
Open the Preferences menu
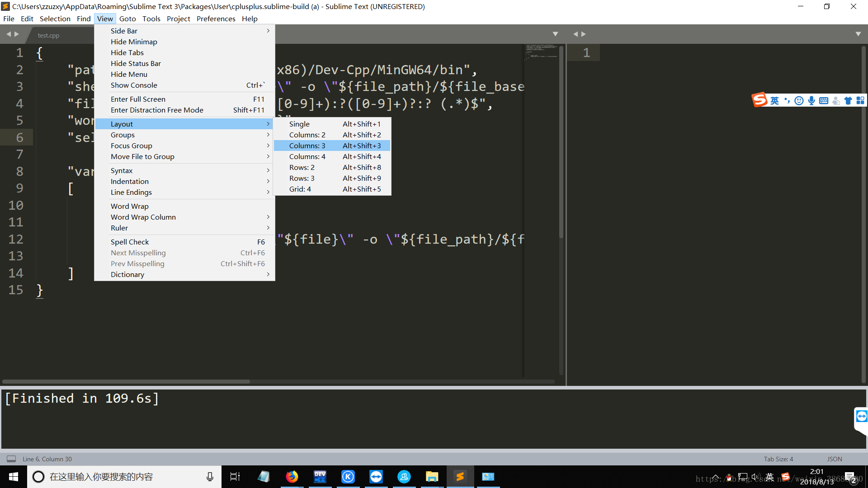pyautogui.click(x=216, y=19)
